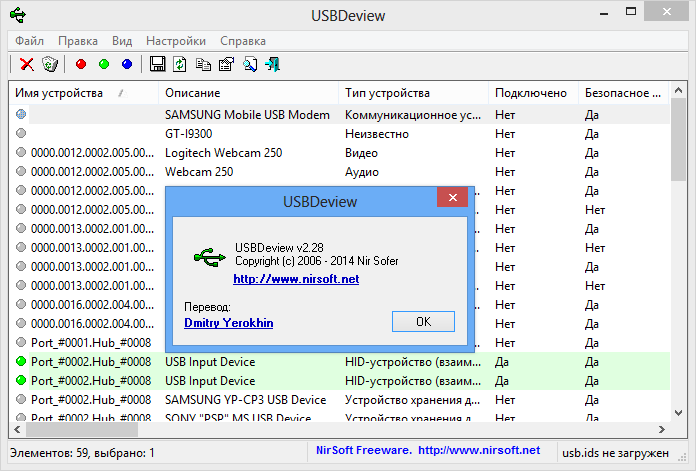Click the SAMSUNG Mobile USB Modem row icon
696x471 pixels.
[x=21, y=115]
